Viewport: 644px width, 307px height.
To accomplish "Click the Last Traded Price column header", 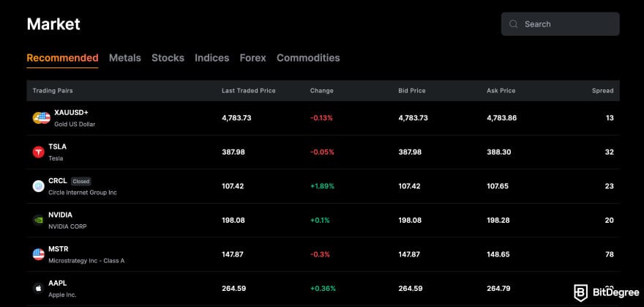I will tap(249, 90).
